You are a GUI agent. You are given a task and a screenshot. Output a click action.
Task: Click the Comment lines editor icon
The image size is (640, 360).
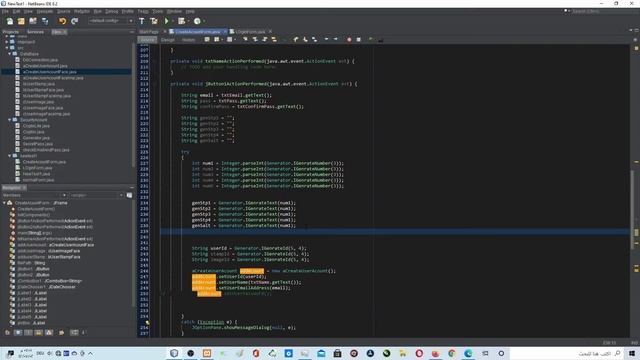click(371, 40)
